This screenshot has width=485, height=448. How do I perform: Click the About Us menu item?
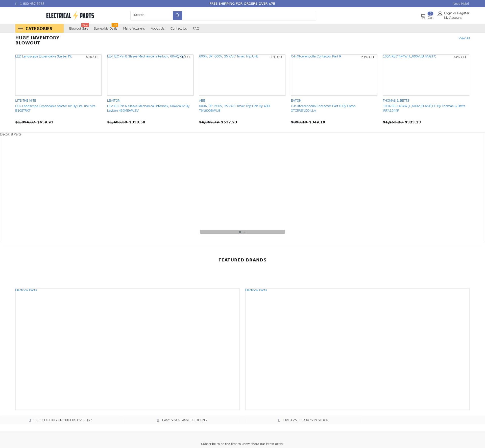coord(158,28)
